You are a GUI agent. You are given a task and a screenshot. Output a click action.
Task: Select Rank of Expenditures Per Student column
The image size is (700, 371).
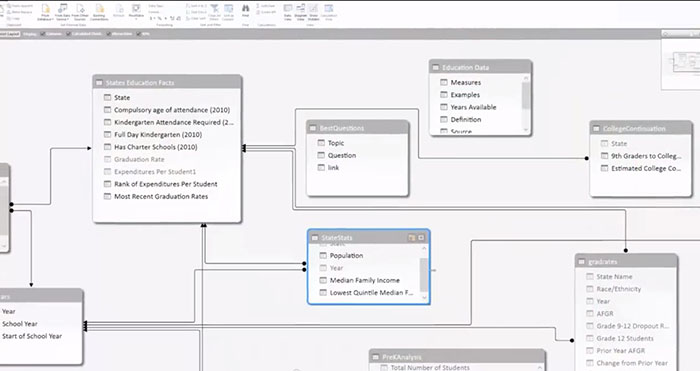(x=166, y=184)
